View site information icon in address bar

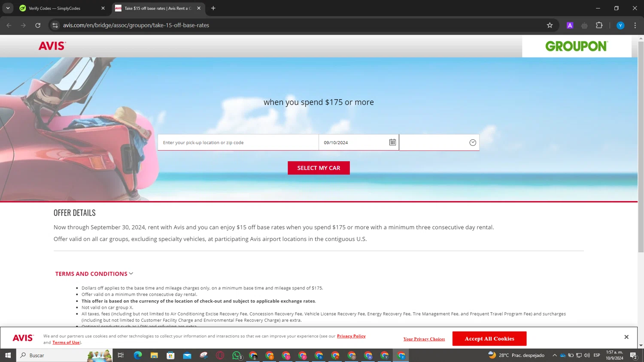tap(55, 25)
